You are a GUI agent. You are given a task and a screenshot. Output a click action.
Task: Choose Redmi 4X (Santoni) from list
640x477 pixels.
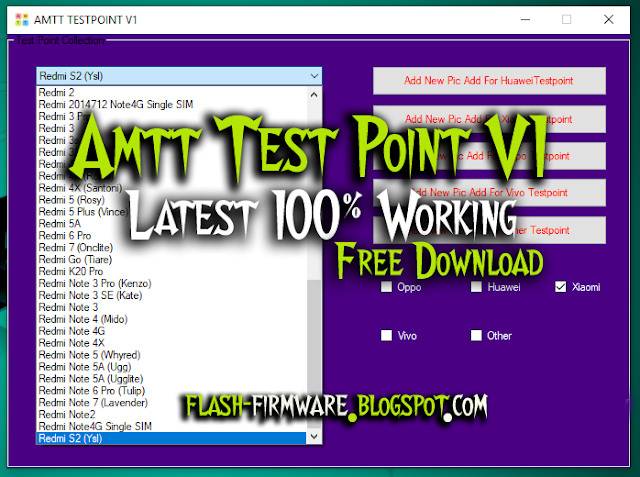(171, 188)
